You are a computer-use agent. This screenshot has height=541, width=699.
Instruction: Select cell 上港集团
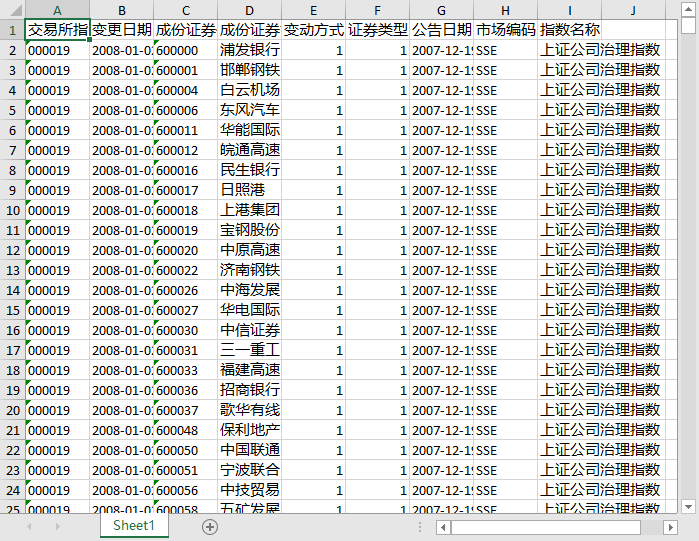point(249,210)
